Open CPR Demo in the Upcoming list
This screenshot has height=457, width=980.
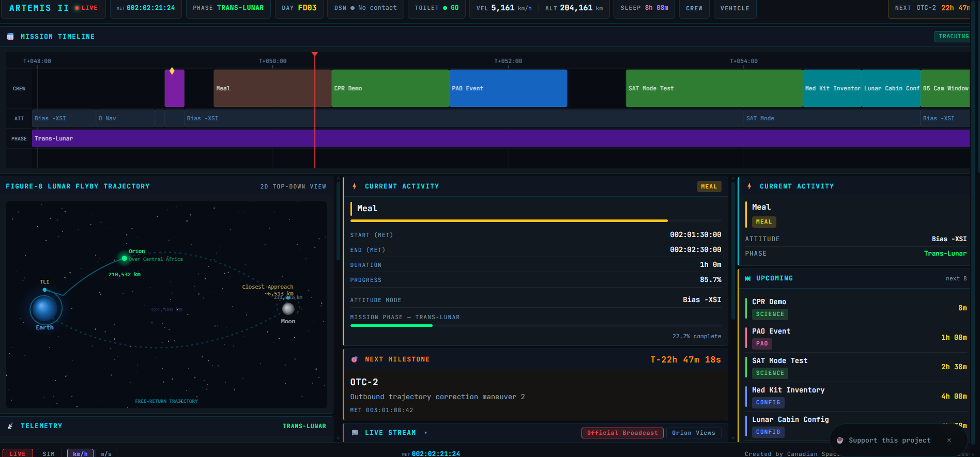(856, 308)
